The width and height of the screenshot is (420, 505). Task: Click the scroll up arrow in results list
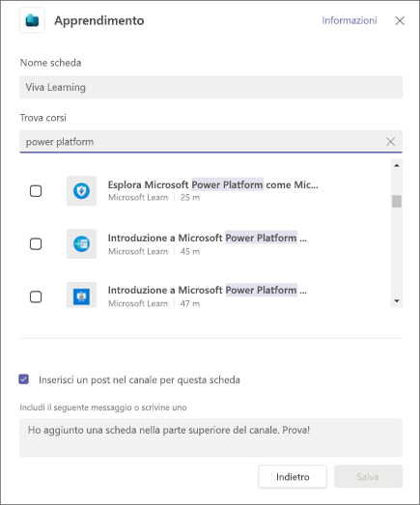397,165
